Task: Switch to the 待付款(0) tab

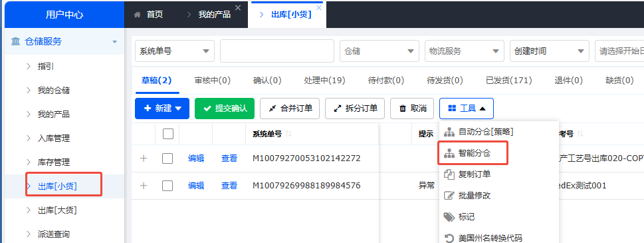Action: (x=386, y=81)
